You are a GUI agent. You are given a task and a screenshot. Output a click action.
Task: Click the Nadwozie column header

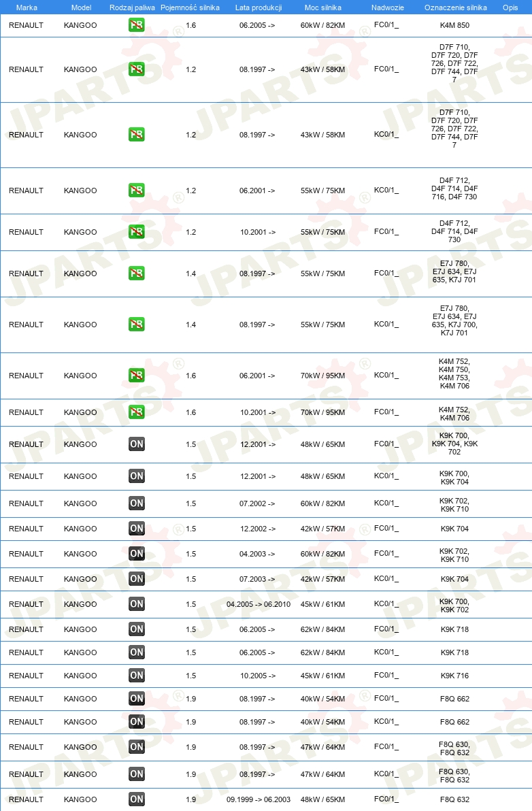(x=388, y=7)
